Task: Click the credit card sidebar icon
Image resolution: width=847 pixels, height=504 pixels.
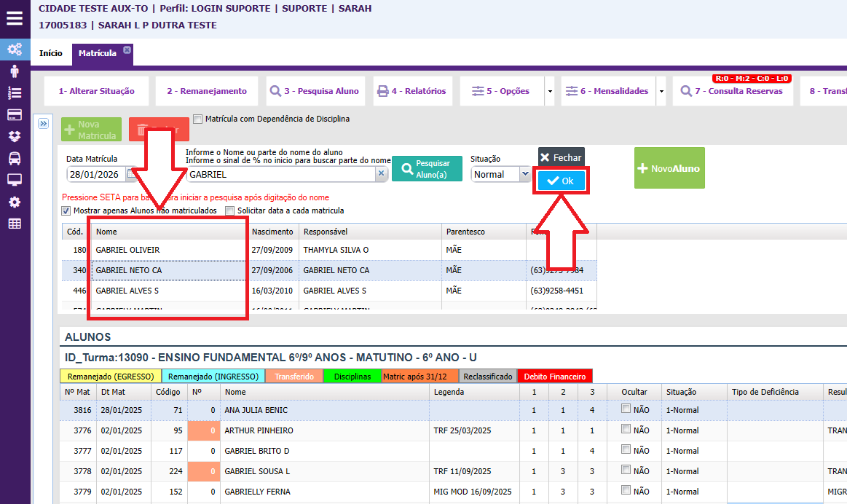Action: point(15,115)
